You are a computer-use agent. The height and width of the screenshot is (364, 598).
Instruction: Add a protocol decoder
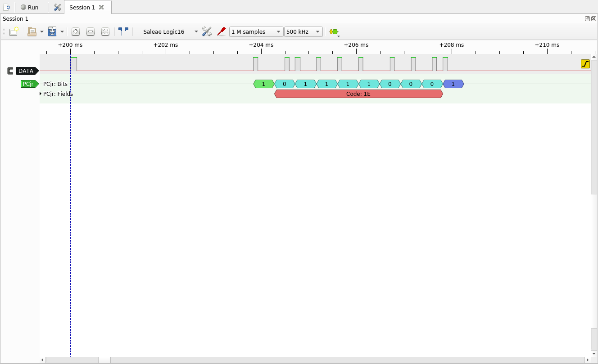(334, 31)
